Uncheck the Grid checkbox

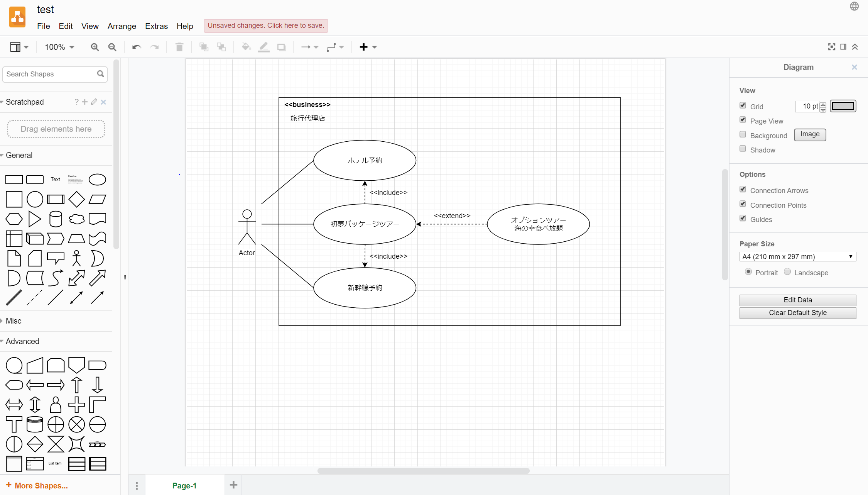tap(743, 105)
